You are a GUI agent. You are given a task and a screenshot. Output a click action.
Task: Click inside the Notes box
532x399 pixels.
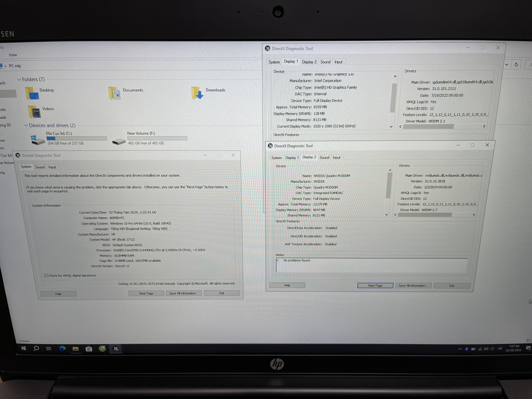(372, 265)
